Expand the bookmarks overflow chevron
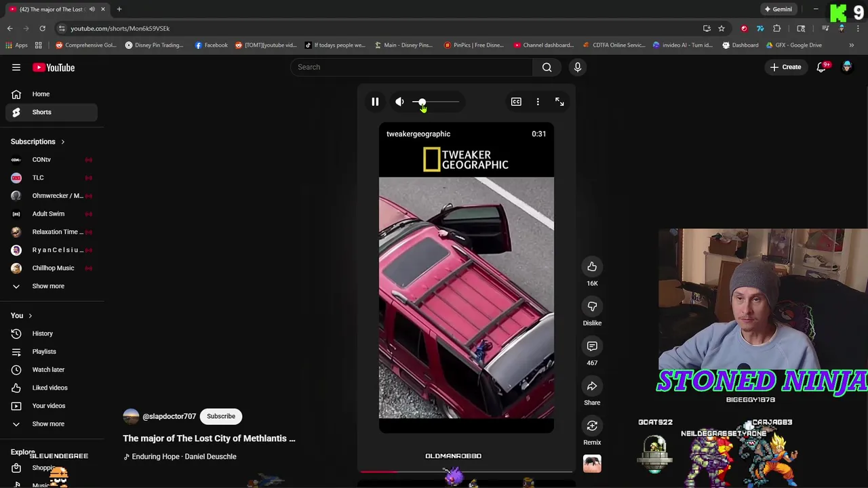The height and width of the screenshot is (488, 868). coord(852,45)
